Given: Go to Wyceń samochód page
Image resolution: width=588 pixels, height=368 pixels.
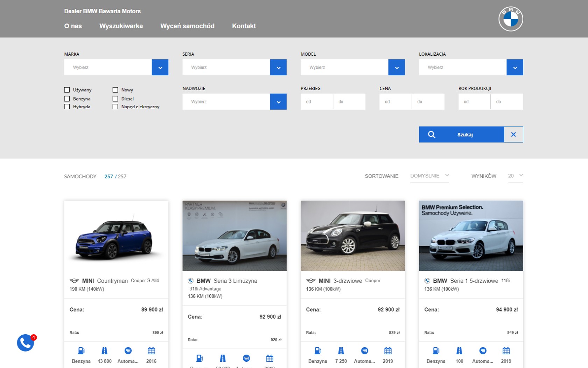Looking at the screenshot, I should point(187,26).
